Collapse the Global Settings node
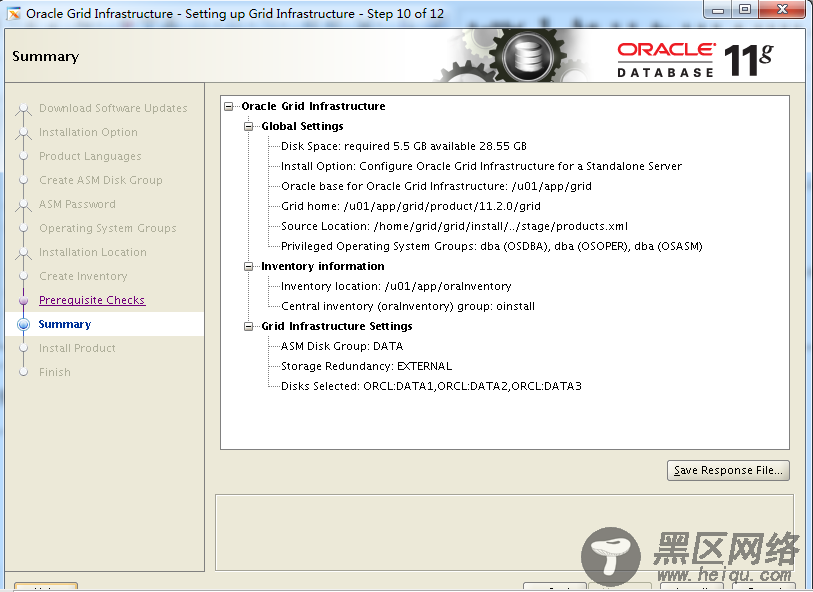The height and width of the screenshot is (592, 813). tap(249, 126)
